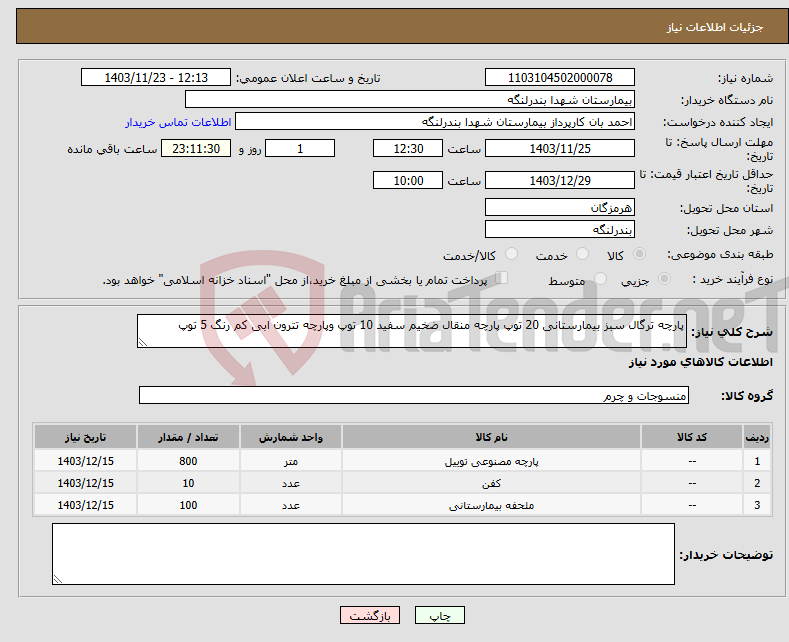Screen dimensions: 789x642
Task: Click the response deadline date 1403/11/25
Action: [x=560, y=148]
